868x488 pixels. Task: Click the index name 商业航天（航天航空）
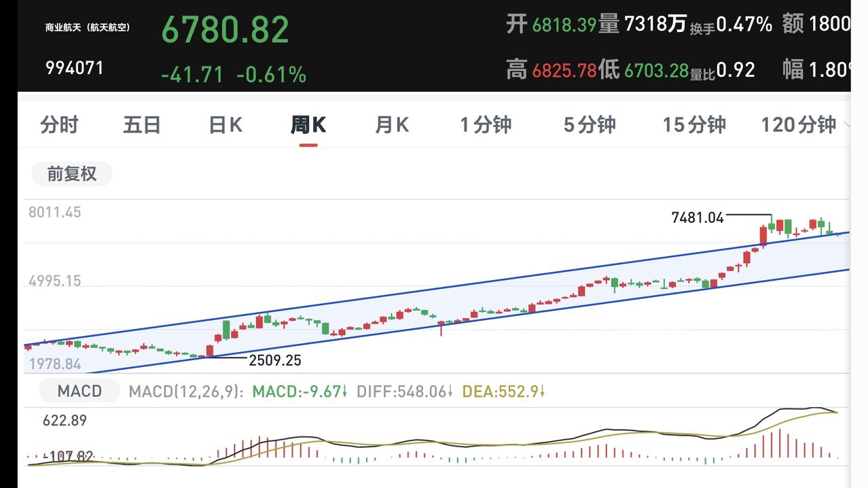click(88, 28)
